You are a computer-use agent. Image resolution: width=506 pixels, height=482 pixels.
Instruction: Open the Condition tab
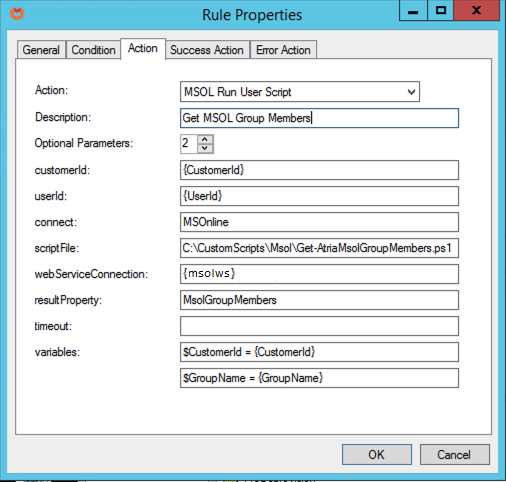coord(93,50)
